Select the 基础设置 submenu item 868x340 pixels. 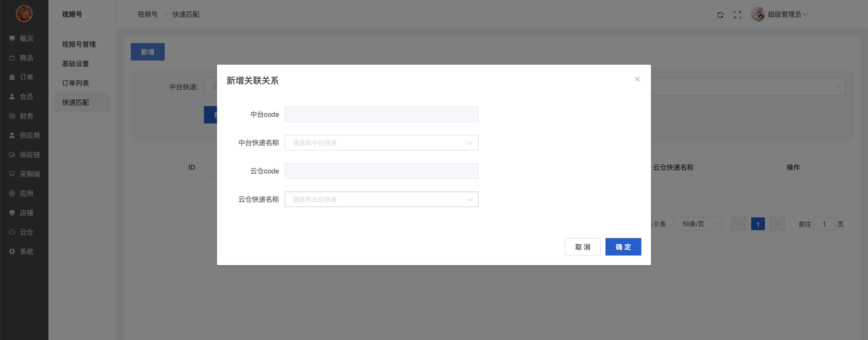coord(76,64)
